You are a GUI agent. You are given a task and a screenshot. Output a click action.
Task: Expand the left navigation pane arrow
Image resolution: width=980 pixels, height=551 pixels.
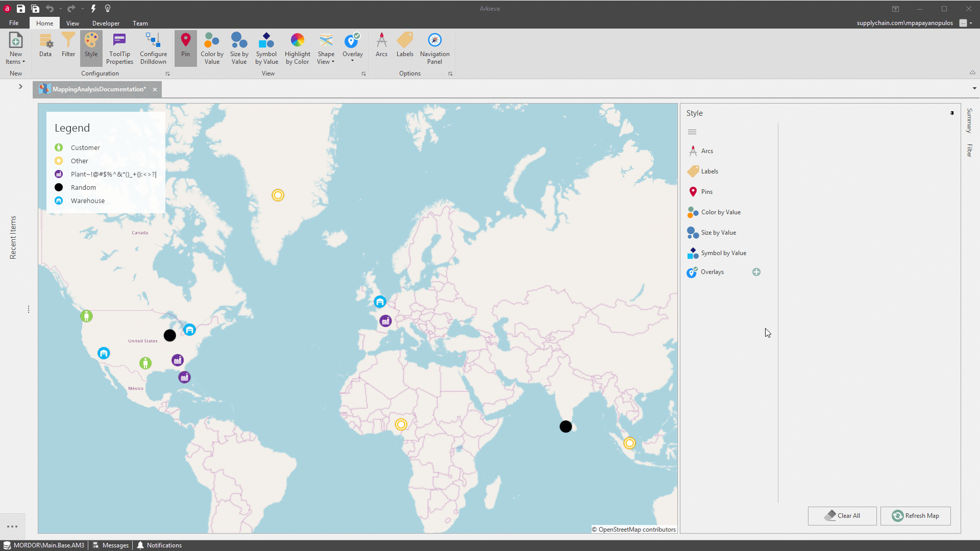(20, 87)
